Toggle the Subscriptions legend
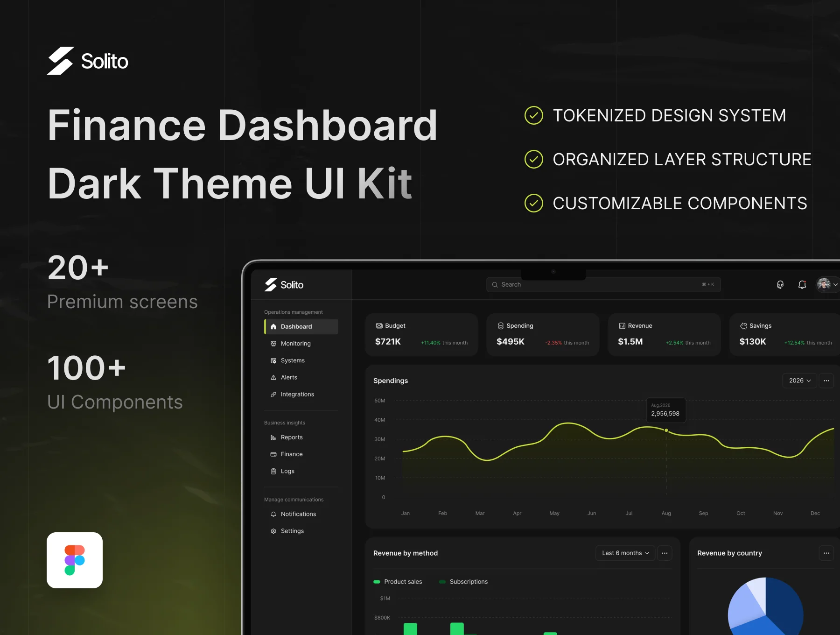Screen dimensions: 840x635 coord(463,582)
